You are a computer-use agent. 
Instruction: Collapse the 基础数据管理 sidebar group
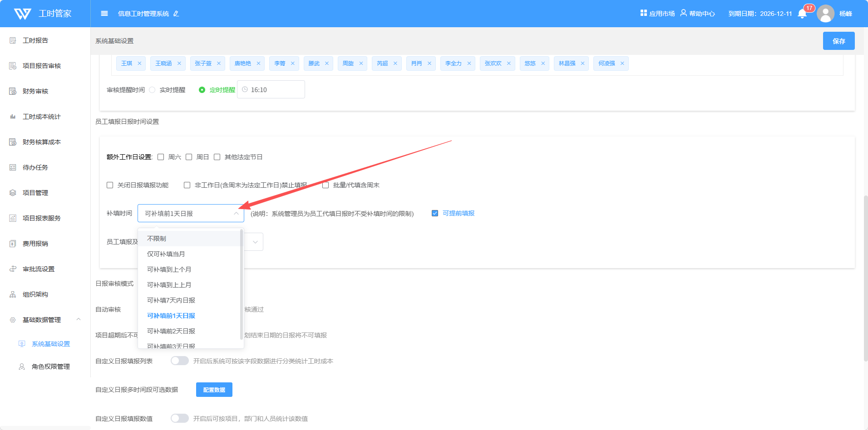79,319
